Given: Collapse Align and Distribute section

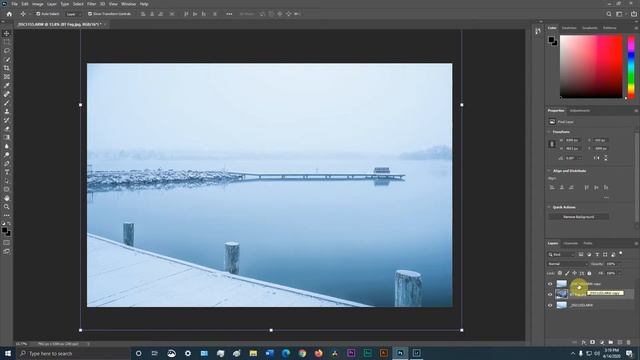Looking at the screenshot, I should pos(549,171).
